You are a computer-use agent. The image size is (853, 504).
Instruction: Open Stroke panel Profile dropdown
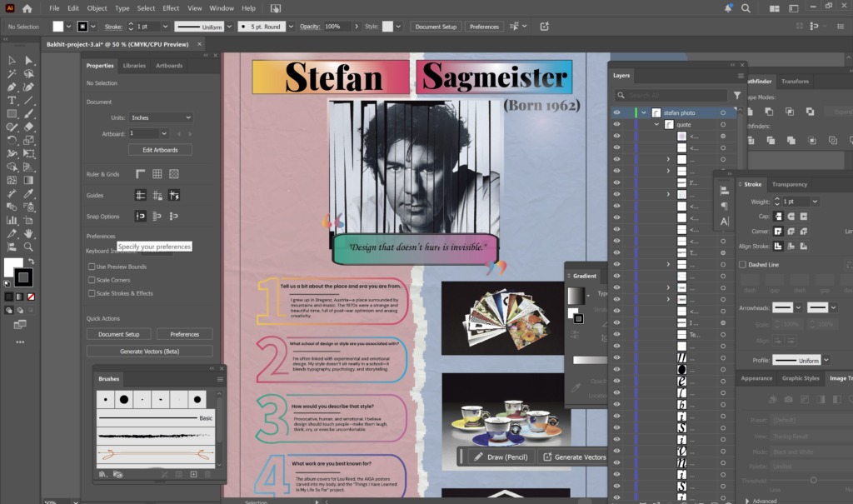[x=826, y=360]
